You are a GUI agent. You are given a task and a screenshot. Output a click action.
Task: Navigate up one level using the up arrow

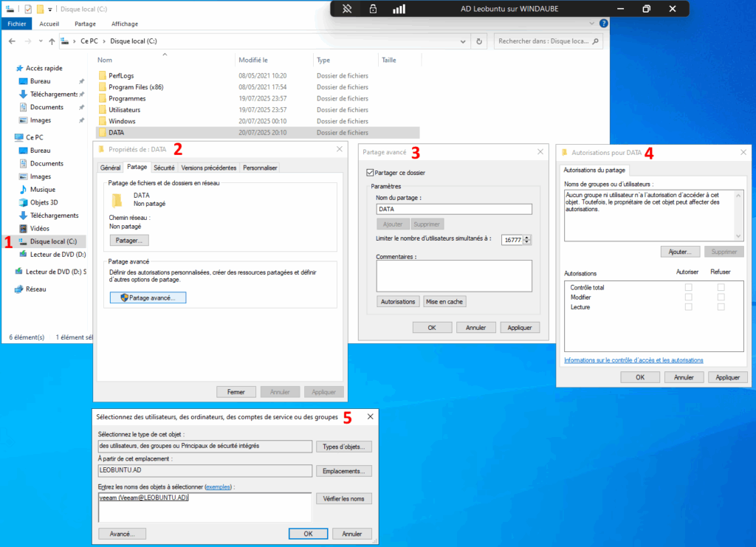[50, 41]
